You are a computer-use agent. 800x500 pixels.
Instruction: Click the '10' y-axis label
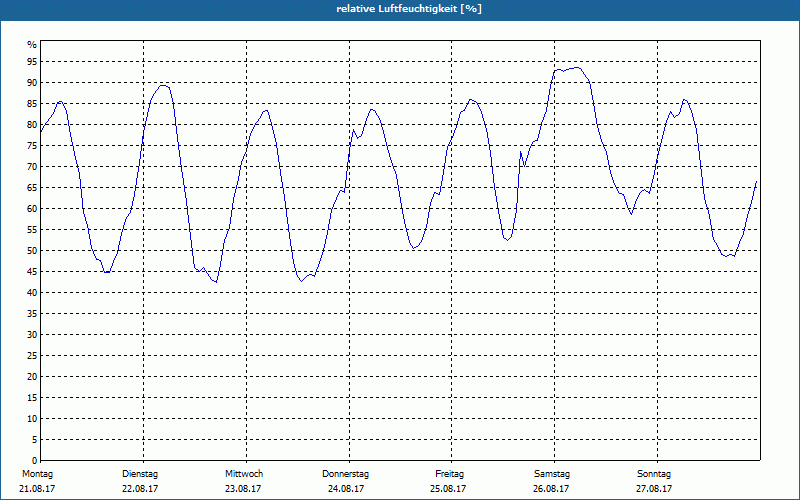tap(32, 419)
